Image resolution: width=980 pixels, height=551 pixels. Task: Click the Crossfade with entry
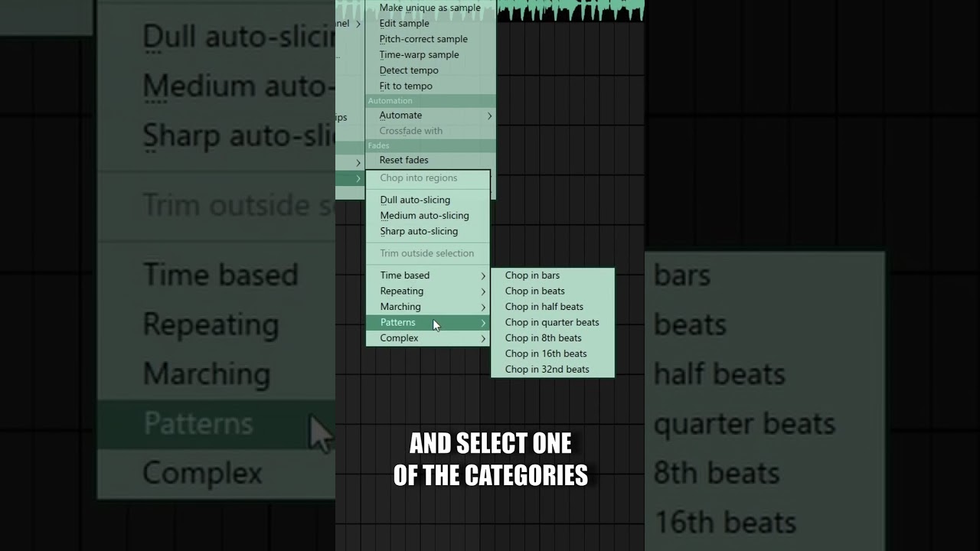(x=430, y=131)
